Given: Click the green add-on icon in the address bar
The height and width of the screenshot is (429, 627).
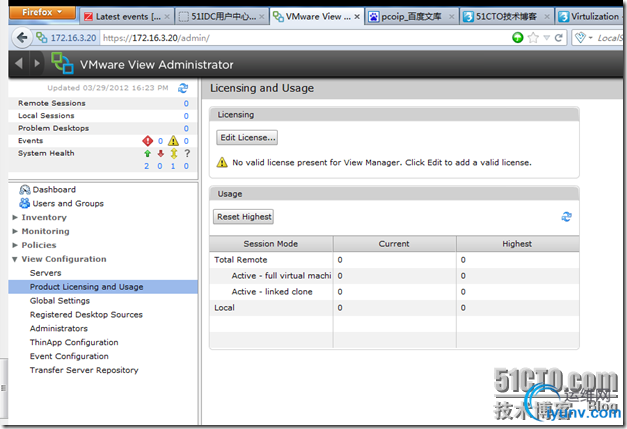Looking at the screenshot, I should tap(518, 38).
